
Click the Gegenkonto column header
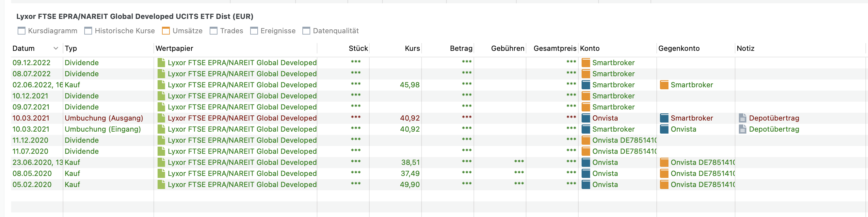coord(679,49)
